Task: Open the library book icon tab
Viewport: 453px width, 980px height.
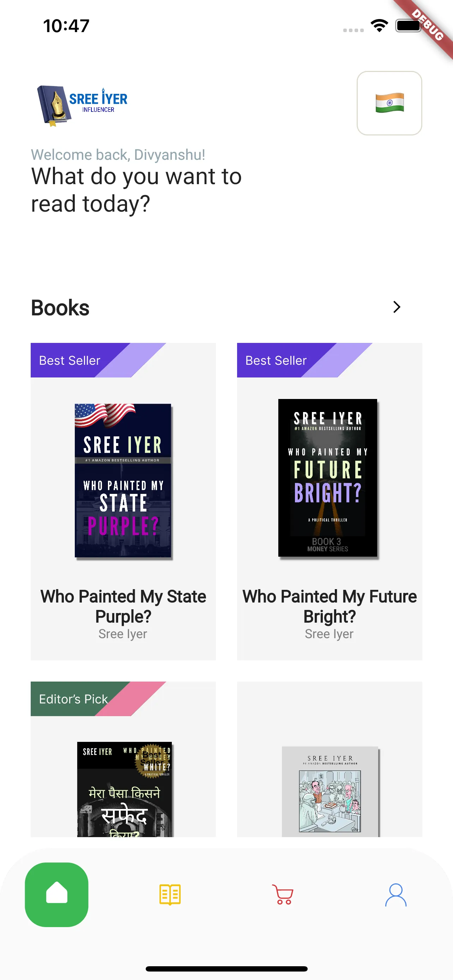Action: [170, 894]
